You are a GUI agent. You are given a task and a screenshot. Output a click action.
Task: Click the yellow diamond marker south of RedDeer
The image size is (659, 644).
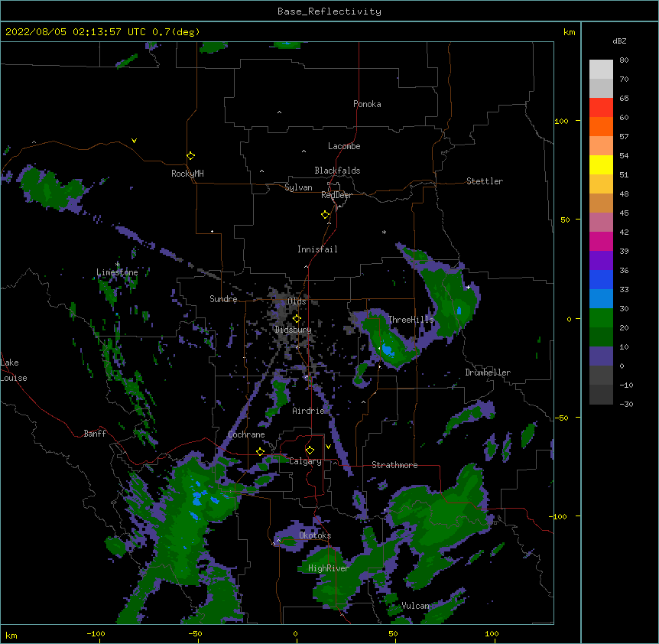pos(325,215)
